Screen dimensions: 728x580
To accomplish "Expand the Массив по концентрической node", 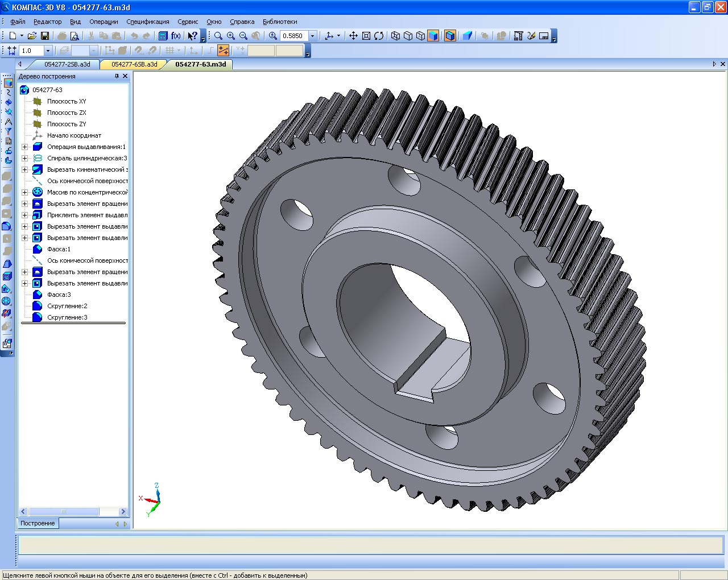I will coord(25,192).
